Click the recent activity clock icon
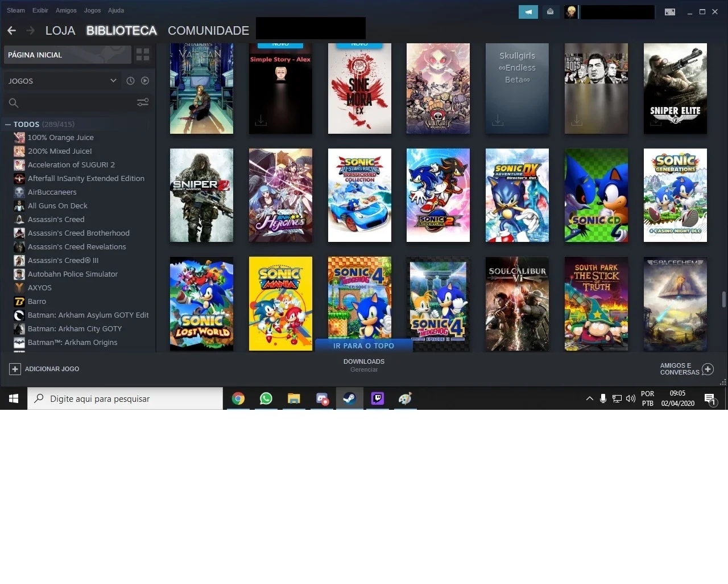This screenshot has height=584, width=728. click(x=130, y=81)
